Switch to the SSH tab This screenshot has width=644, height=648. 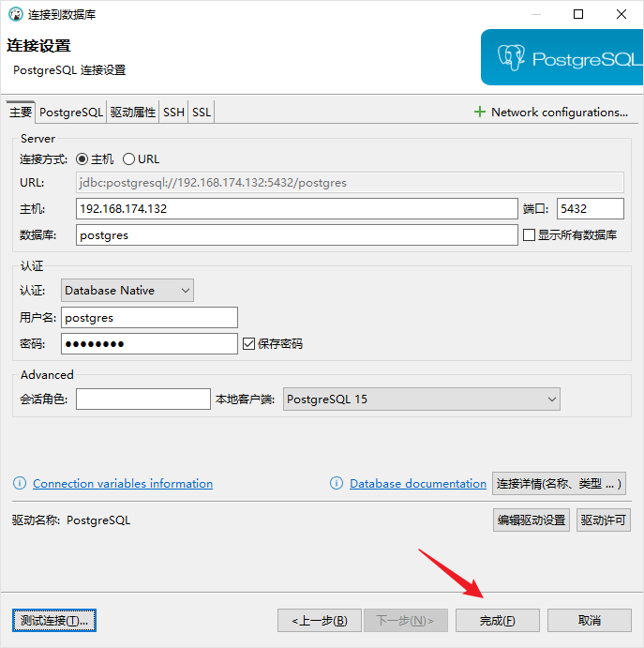click(173, 113)
